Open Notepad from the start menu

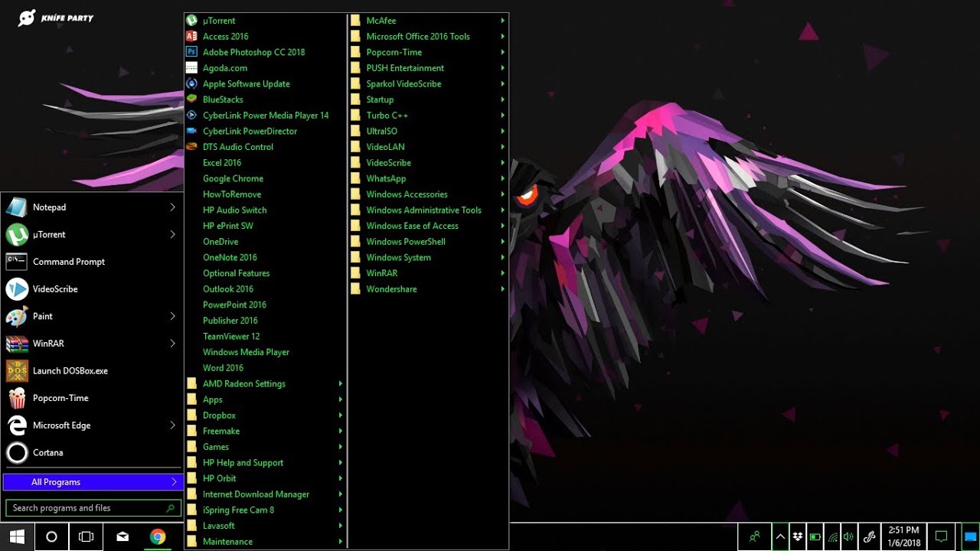pos(92,207)
